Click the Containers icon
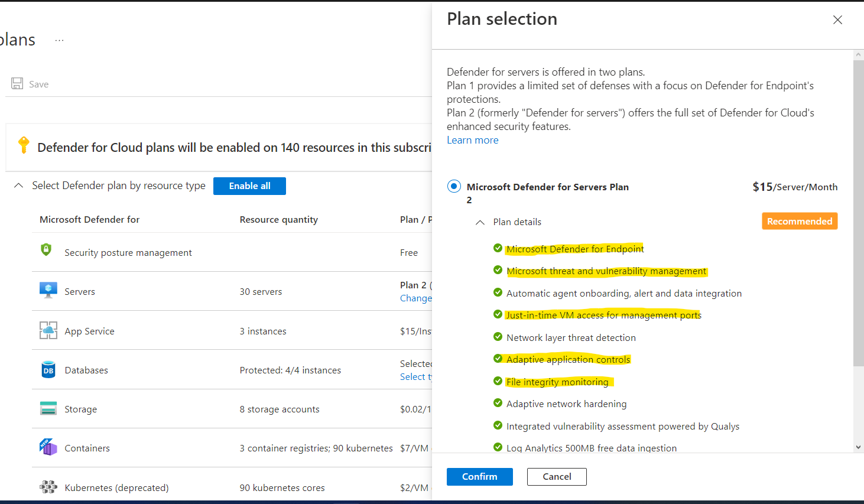The width and height of the screenshot is (864, 504). (48, 447)
